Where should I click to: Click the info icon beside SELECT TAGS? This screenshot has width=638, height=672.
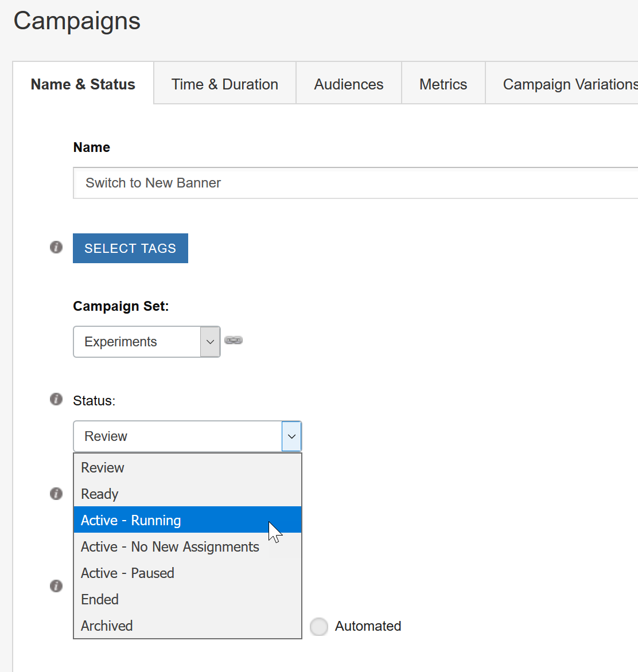(x=56, y=247)
